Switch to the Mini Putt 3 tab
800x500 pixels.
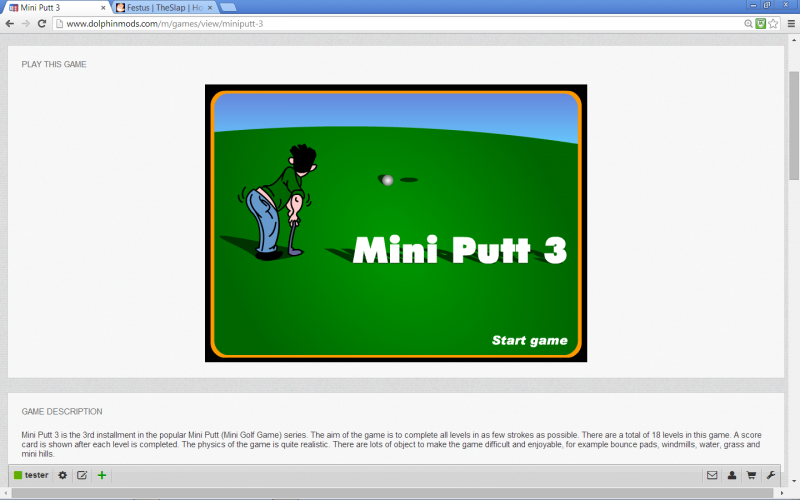(x=55, y=8)
